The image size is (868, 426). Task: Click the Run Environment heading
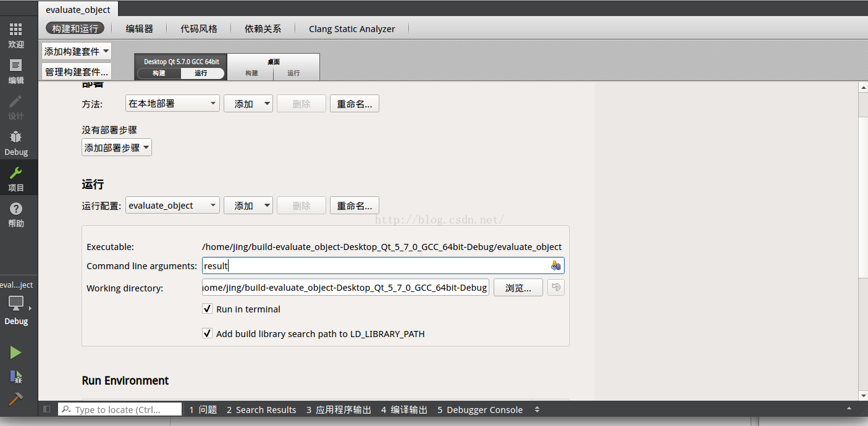[x=125, y=380]
